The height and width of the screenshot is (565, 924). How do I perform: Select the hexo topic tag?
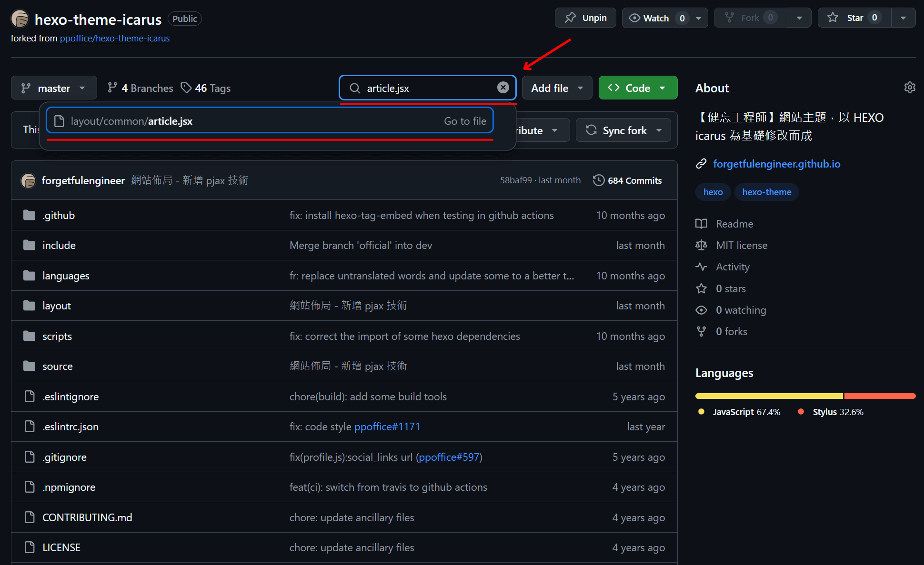pyautogui.click(x=713, y=192)
